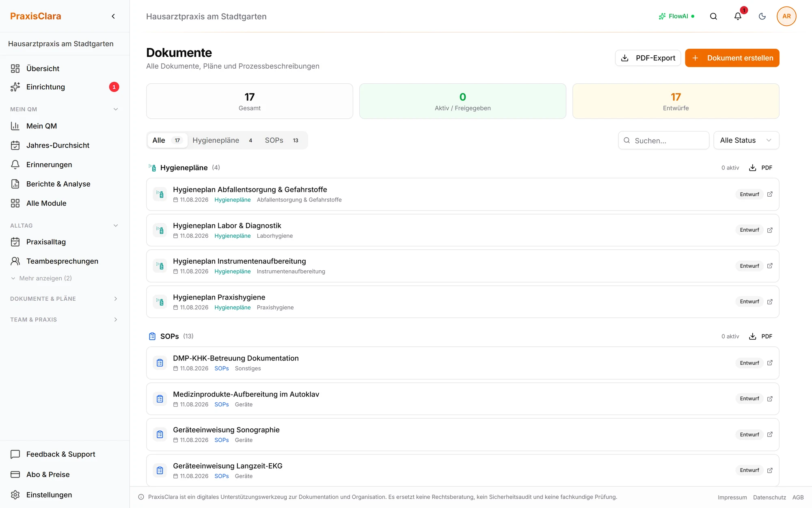
Task: Go to Übersicht in the sidebar
Action: (65, 69)
